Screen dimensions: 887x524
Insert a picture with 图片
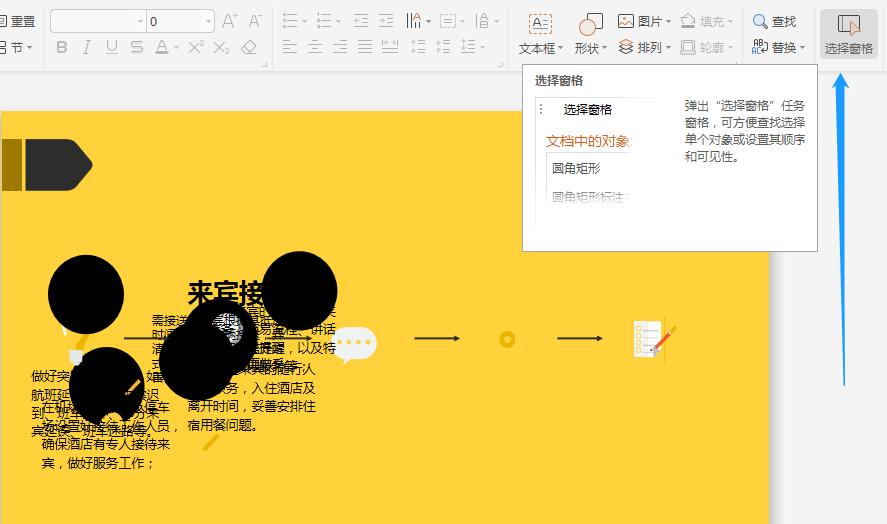tap(644, 22)
